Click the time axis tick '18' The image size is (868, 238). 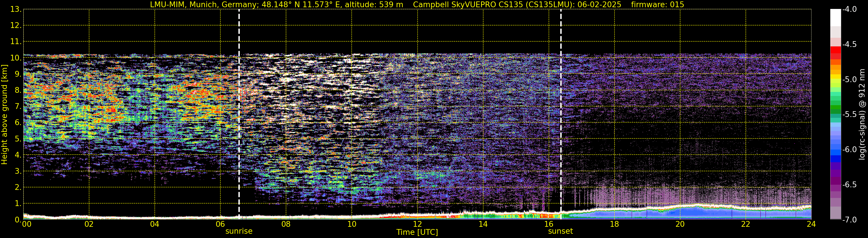pos(615,224)
